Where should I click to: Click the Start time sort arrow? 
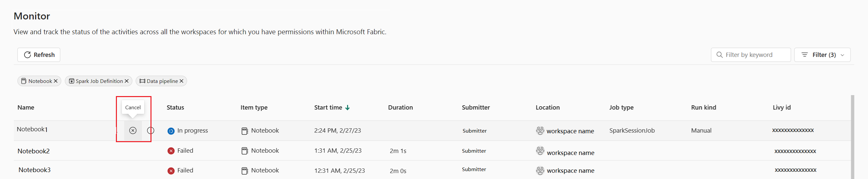(347, 108)
